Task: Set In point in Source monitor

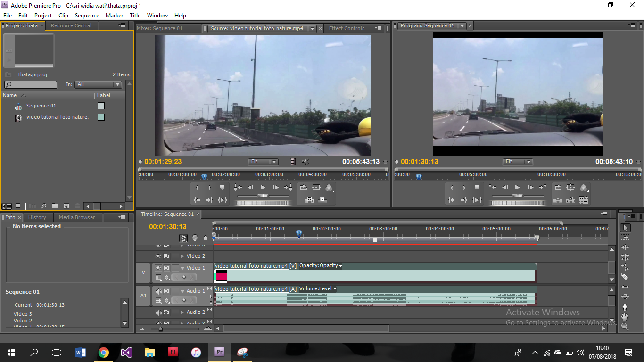Action: [x=197, y=187]
